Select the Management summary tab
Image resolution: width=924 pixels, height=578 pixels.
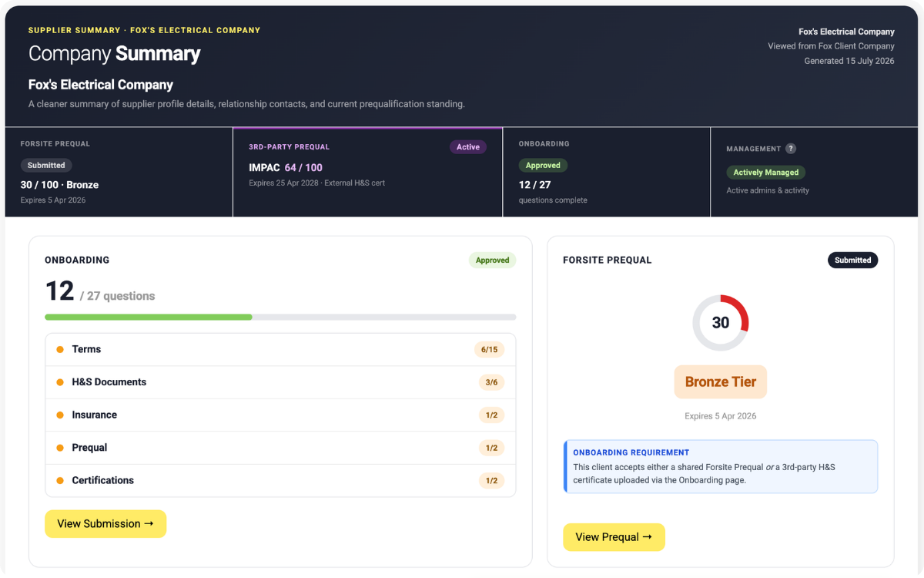(815, 172)
